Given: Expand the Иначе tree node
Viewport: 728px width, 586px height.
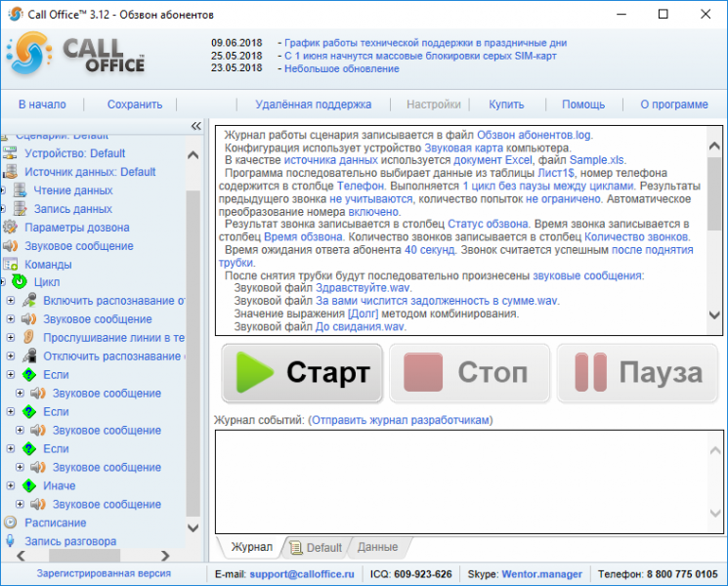Looking at the screenshot, I should pyautogui.click(x=11, y=485).
